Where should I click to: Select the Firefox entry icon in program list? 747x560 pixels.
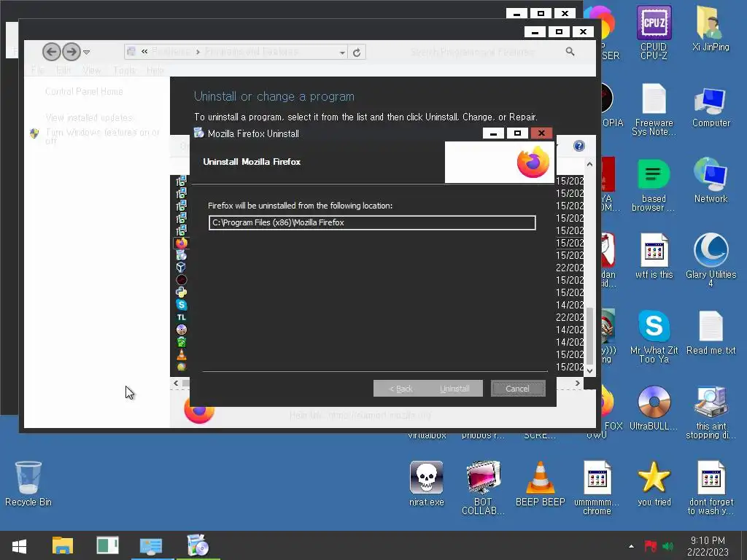coord(181,243)
